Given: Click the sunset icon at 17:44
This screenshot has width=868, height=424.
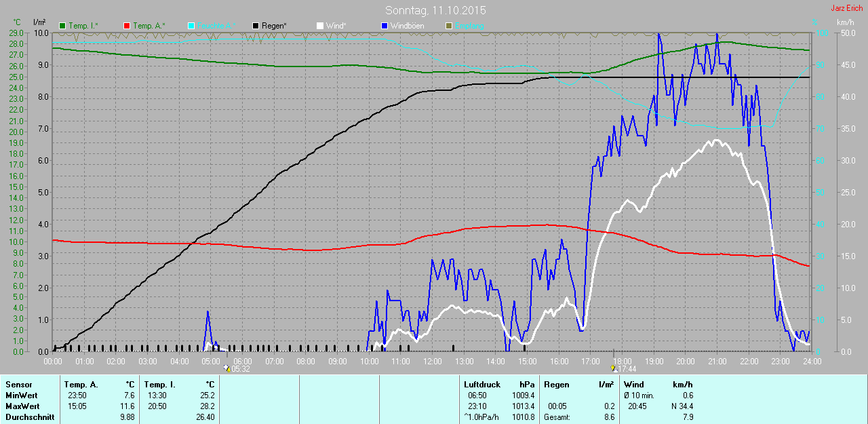Looking at the screenshot, I should [x=614, y=368].
